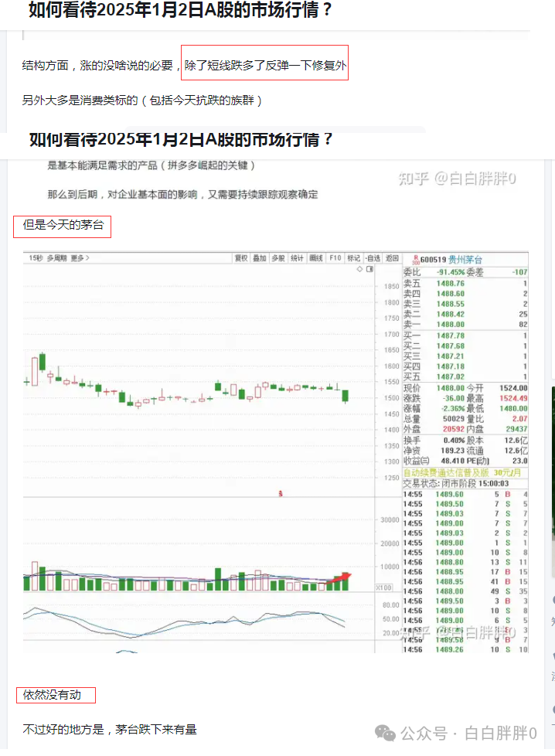This screenshot has height=756, width=555.
Task: Click the 总量 50029 value
Action: pyautogui.click(x=454, y=418)
